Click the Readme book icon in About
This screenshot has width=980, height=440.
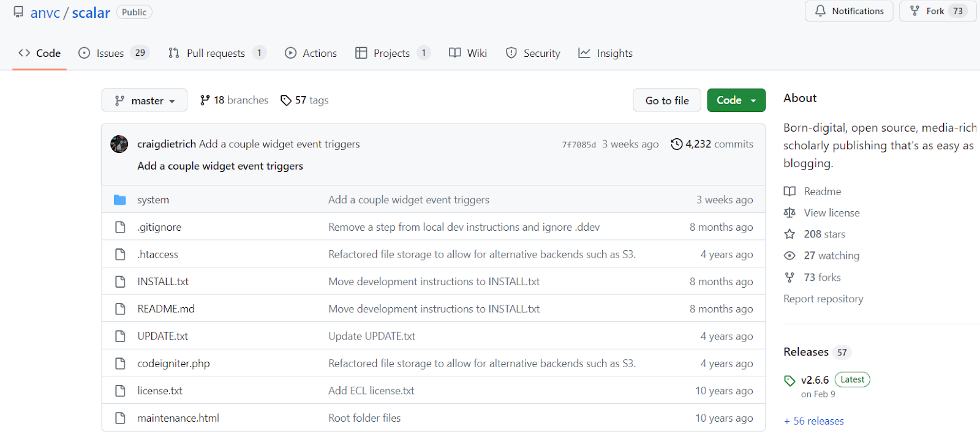790,192
